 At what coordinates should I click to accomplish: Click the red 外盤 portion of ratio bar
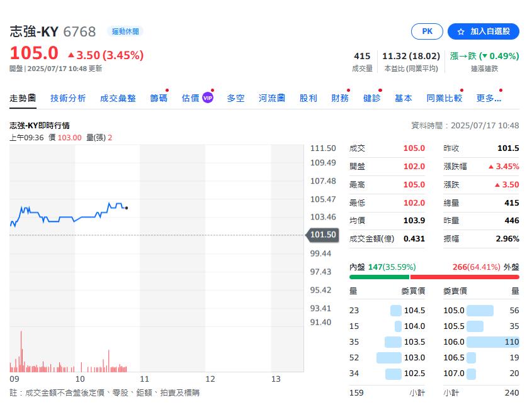tap(465, 277)
